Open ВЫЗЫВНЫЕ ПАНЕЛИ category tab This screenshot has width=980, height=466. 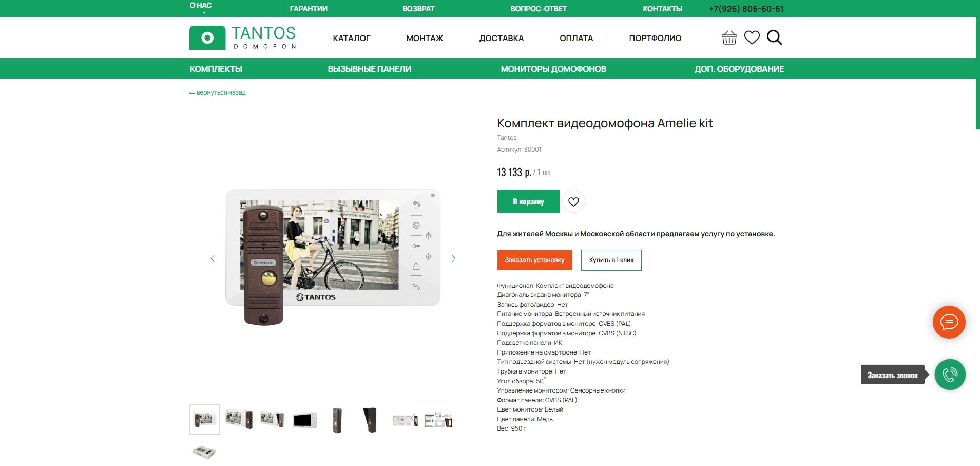coord(370,69)
